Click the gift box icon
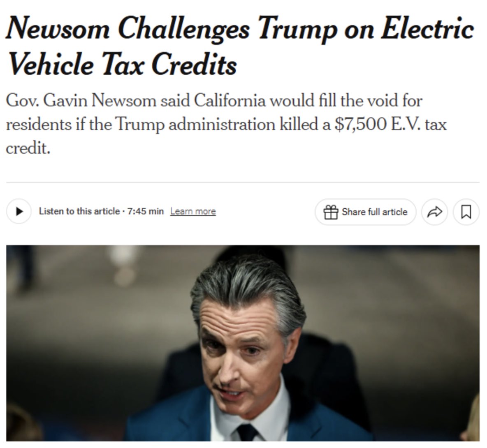 (x=331, y=212)
